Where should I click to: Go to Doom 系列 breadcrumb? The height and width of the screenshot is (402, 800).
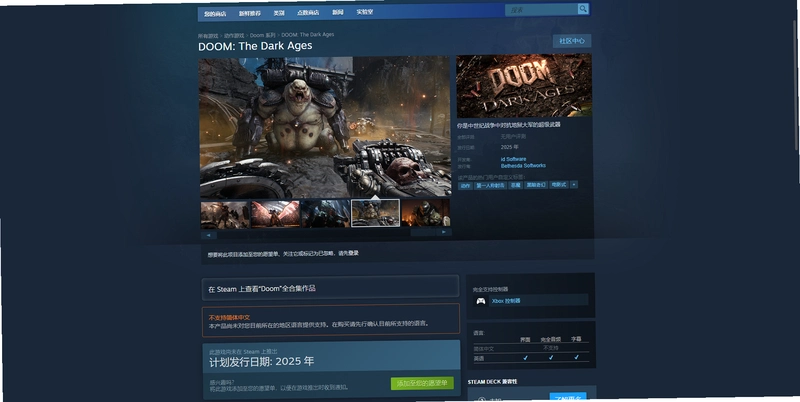(262, 35)
